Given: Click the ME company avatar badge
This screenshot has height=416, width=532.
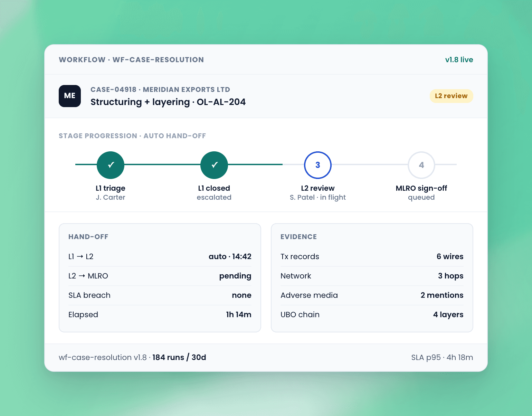Looking at the screenshot, I should point(70,96).
